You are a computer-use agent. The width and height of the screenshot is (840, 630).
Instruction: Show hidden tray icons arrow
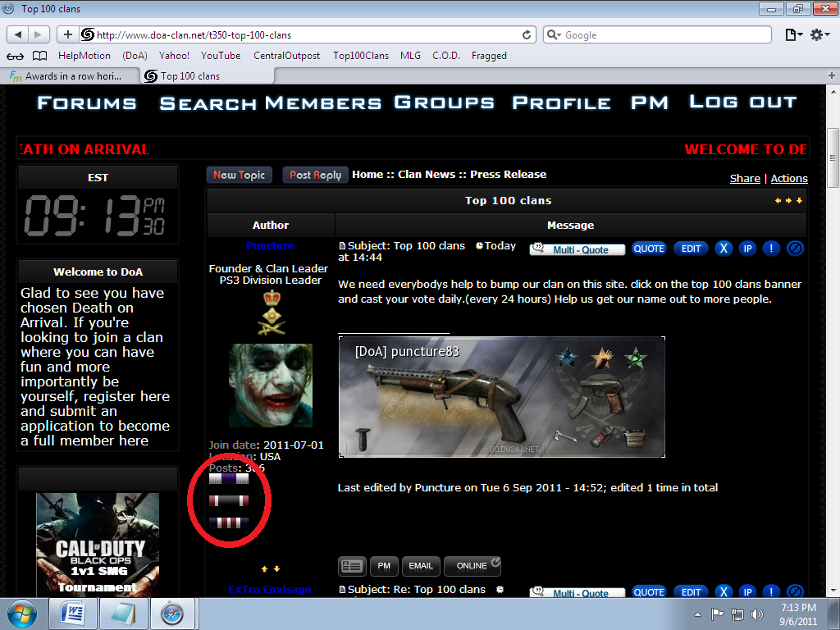click(x=697, y=614)
